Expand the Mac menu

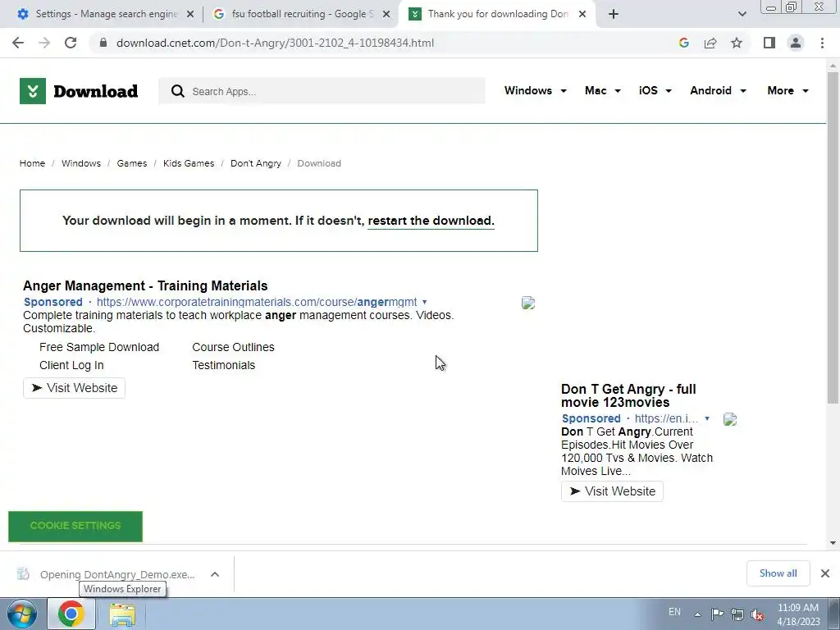pyautogui.click(x=603, y=90)
